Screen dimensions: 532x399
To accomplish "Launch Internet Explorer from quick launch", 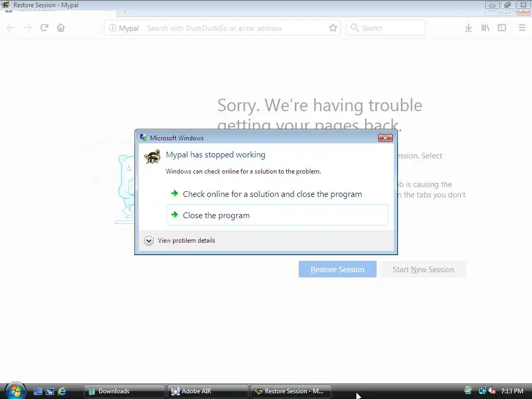I will pos(62,391).
